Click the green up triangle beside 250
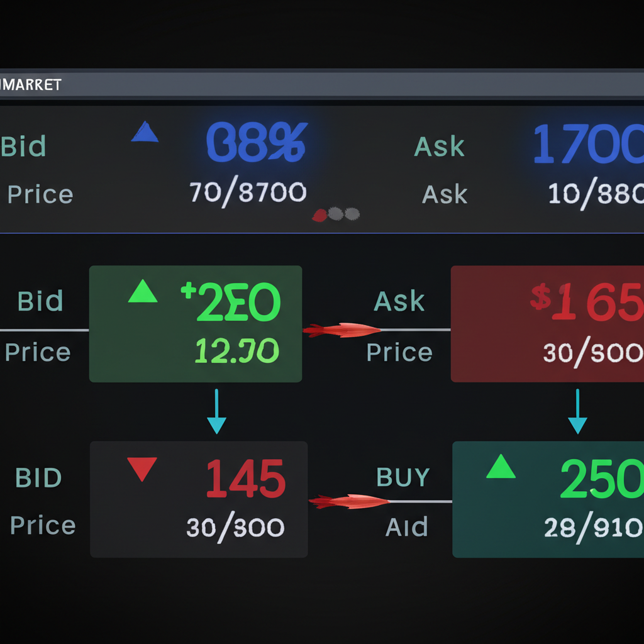 pyautogui.click(x=501, y=467)
